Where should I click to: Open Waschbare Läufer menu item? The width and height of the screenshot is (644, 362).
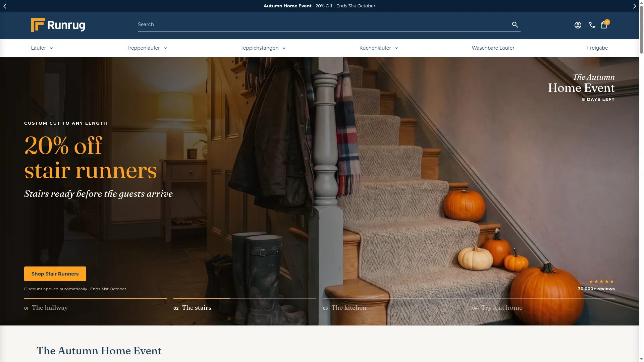493,48
